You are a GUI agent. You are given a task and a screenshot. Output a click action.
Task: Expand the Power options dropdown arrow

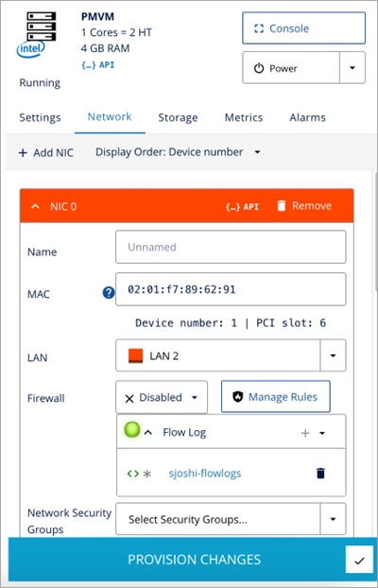click(352, 68)
